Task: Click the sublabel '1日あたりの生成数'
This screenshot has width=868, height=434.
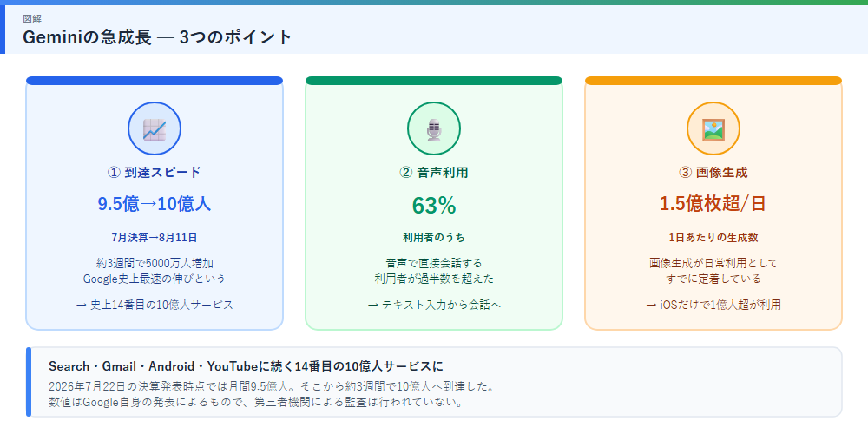Action: point(713,238)
